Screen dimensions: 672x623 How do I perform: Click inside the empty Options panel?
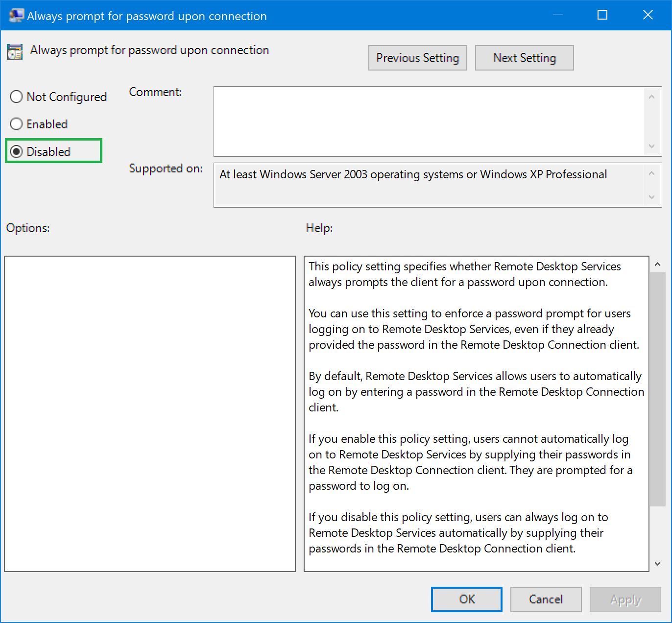(x=150, y=413)
